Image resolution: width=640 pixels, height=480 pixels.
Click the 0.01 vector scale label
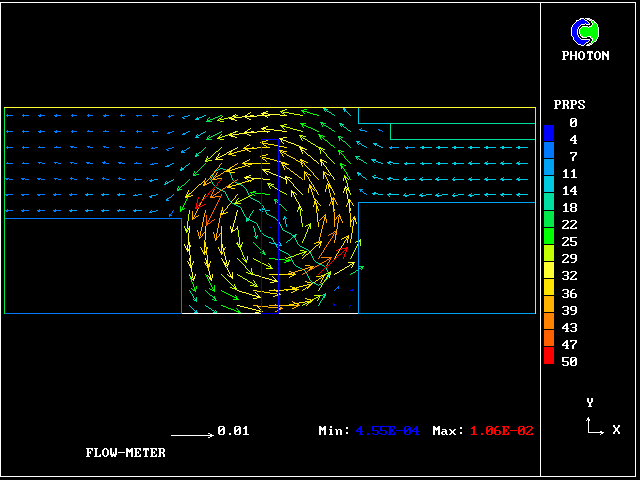(x=233, y=431)
